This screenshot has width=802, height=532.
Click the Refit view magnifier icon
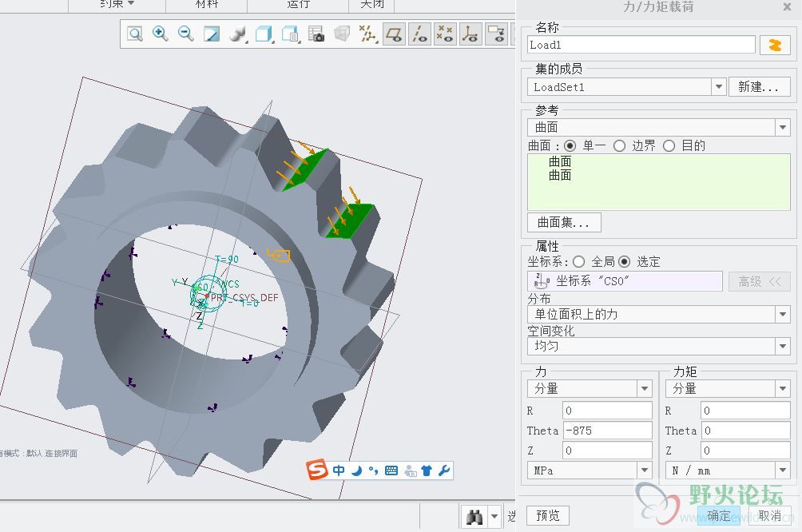tap(135, 34)
